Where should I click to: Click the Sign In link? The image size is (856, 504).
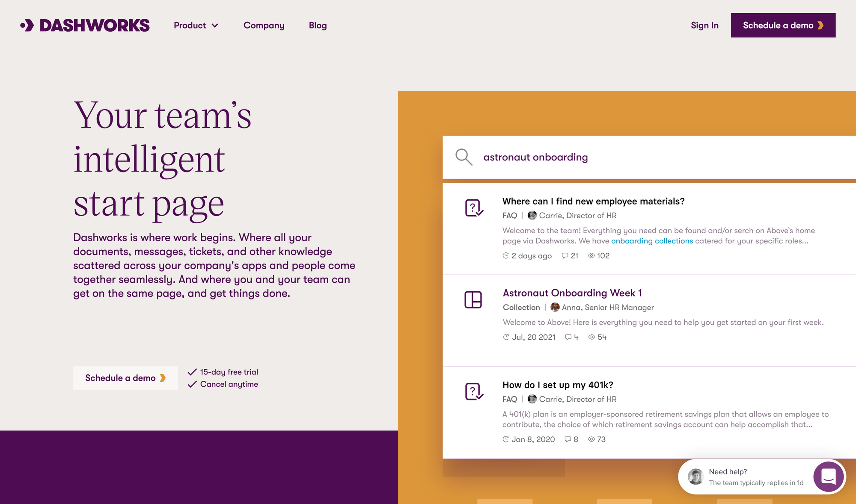point(704,25)
